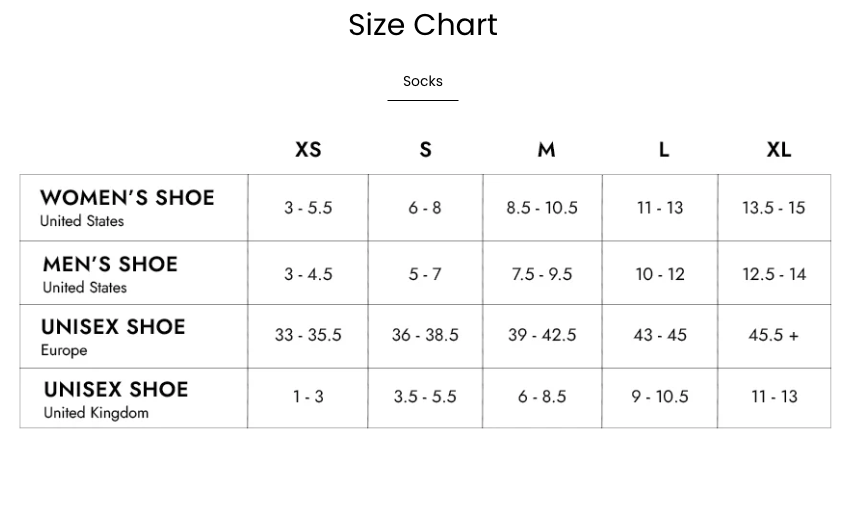This screenshot has height=519, width=856.
Task: Select the Socks tab
Action: (x=422, y=81)
